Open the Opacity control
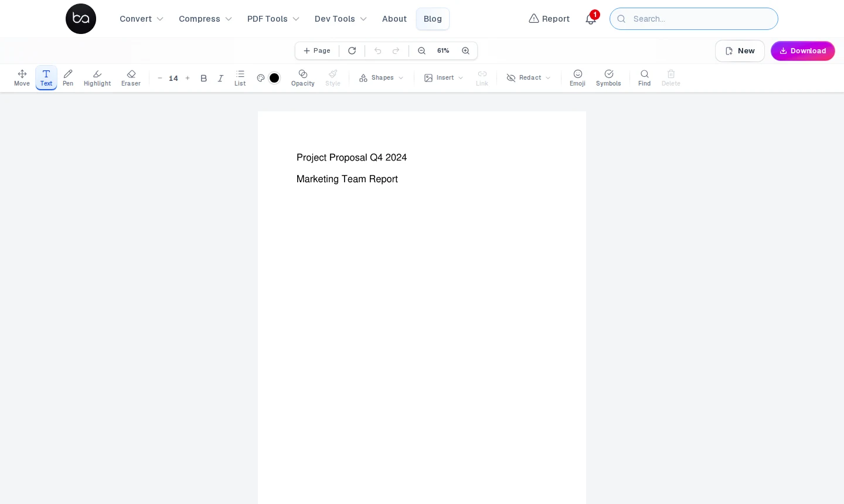844x504 pixels. (x=303, y=78)
